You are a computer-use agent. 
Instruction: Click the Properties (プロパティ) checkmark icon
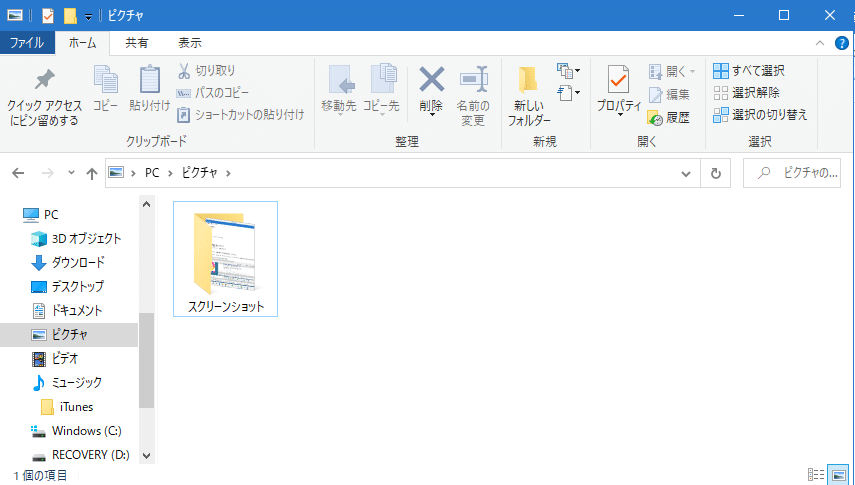pyautogui.click(x=619, y=80)
